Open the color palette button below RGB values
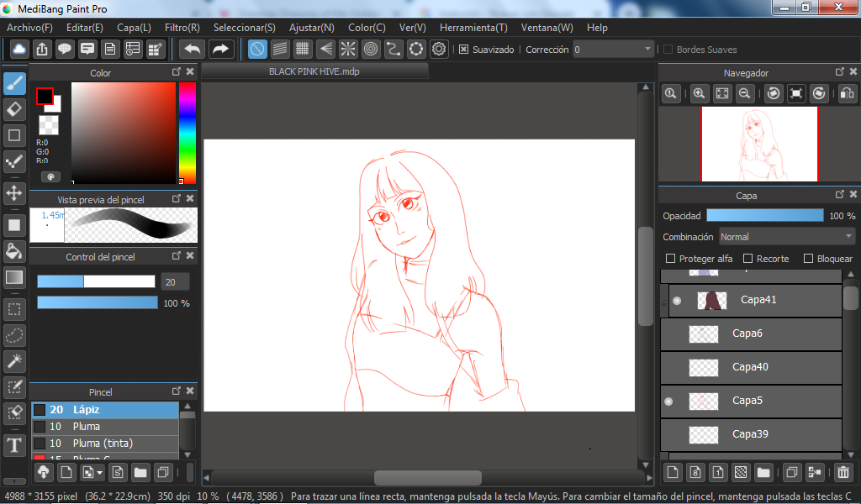Image resolution: width=861 pixels, height=504 pixels. [x=50, y=176]
